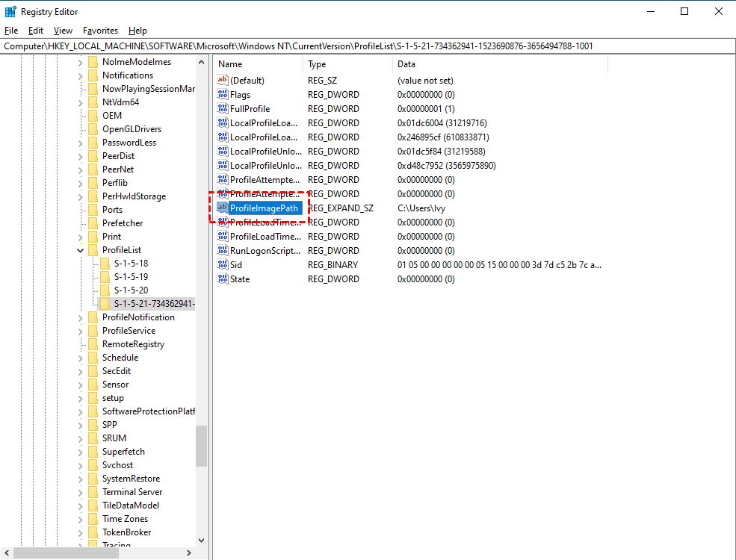736x560 pixels.
Task: Open the Edit menu
Action: coord(36,31)
